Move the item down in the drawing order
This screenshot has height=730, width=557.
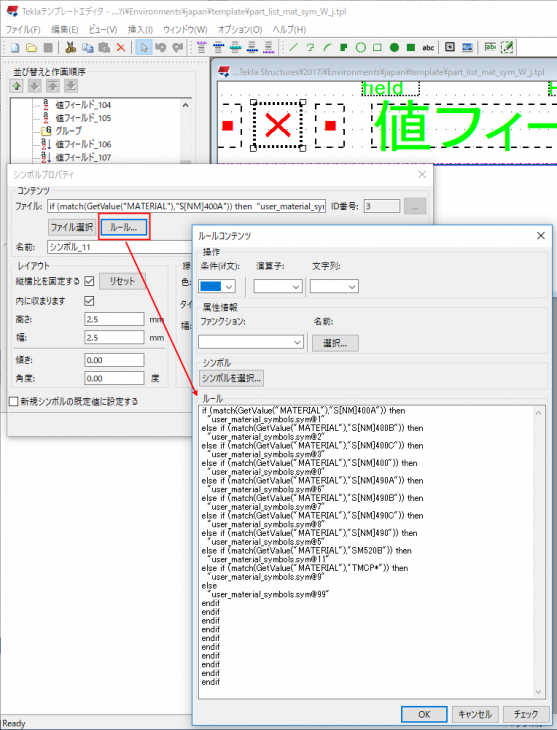(34, 86)
